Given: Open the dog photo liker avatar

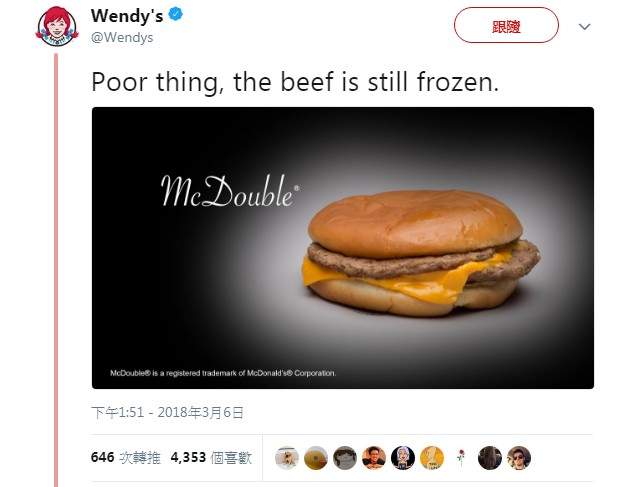Looking at the screenshot, I should (287, 458).
